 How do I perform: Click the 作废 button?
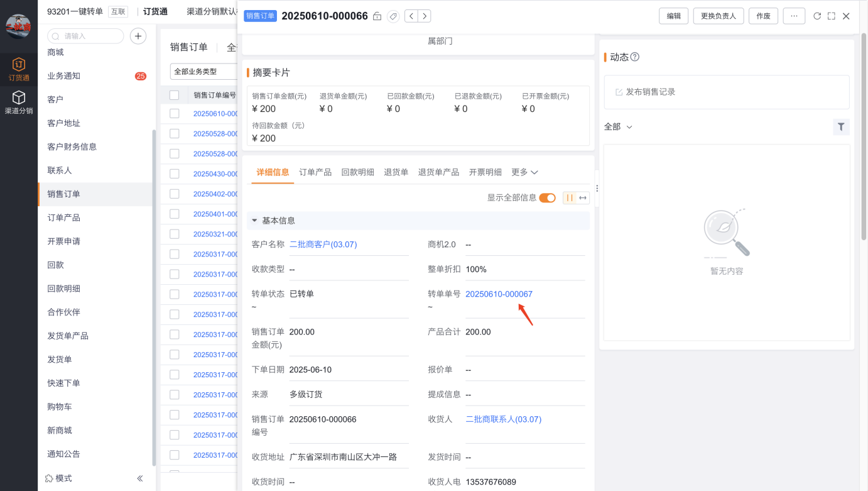click(763, 16)
